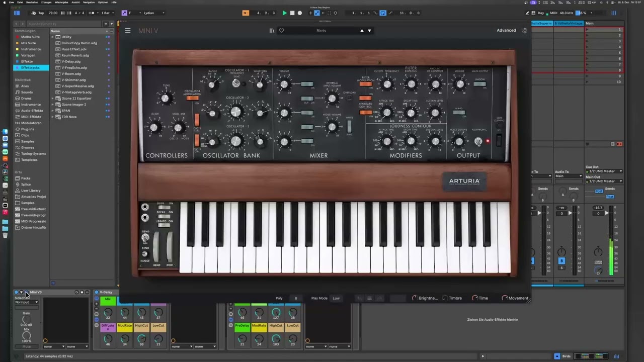This screenshot has height=362, width=644.
Task: Select previous preset with up arrow
Action: (x=362, y=31)
